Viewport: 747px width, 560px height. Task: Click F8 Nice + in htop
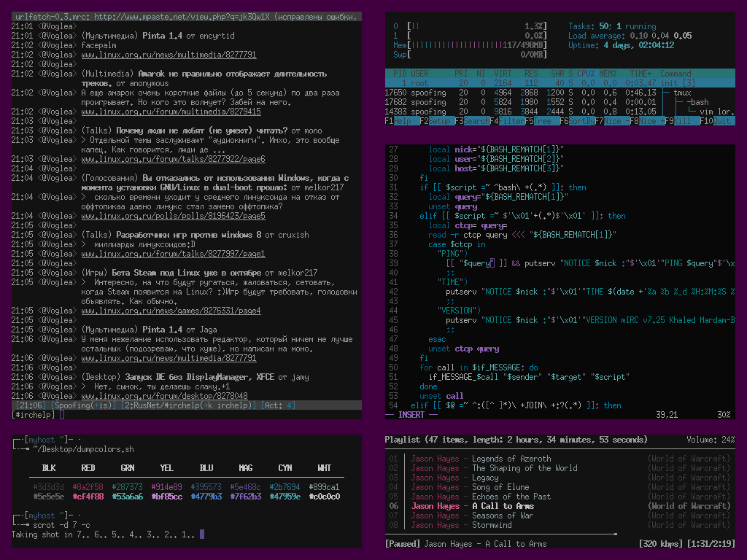[x=647, y=121]
